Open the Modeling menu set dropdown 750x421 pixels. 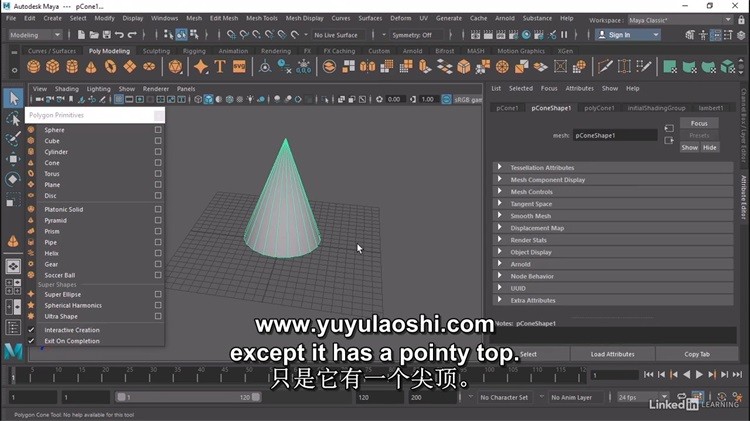click(35, 34)
